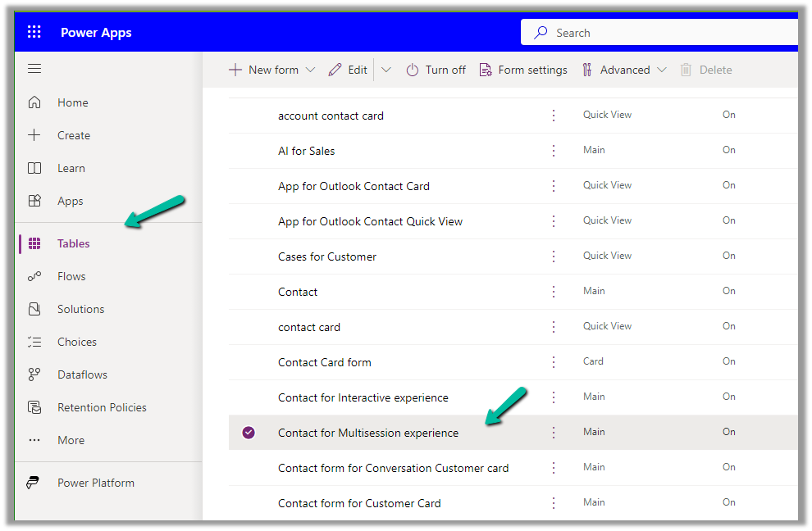The height and width of the screenshot is (531, 812).
Task: Open Solutions via its sidebar icon
Action: pos(34,309)
